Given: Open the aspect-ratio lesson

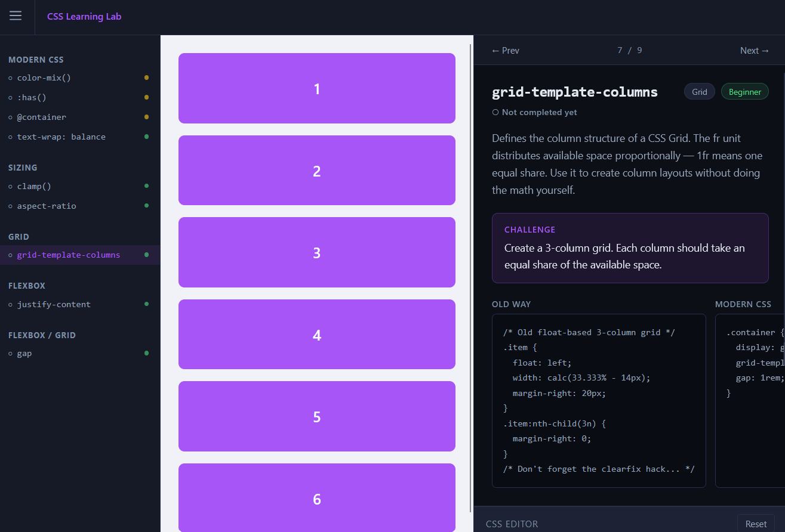Looking at the screenshot, I should [80, 206].
